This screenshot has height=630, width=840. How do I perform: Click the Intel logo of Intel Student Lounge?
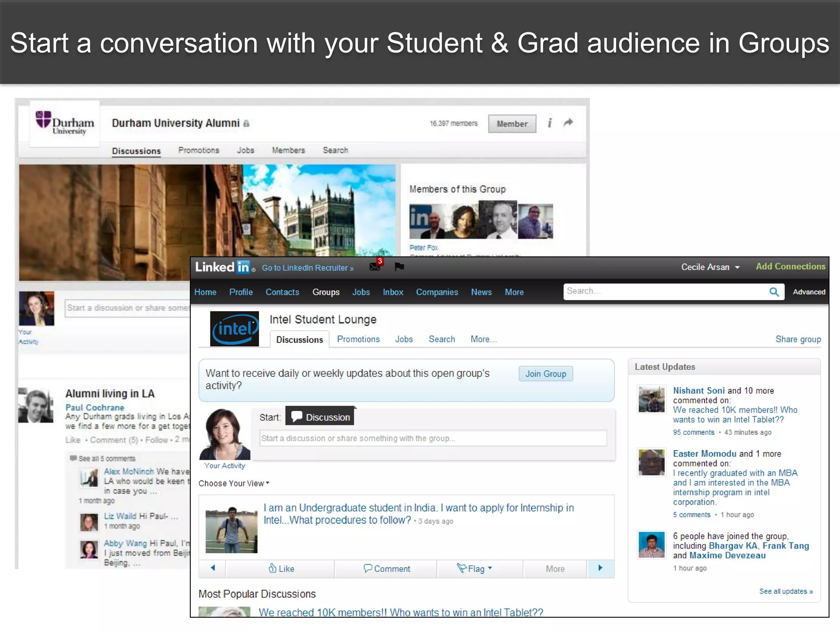pos(234,329)
